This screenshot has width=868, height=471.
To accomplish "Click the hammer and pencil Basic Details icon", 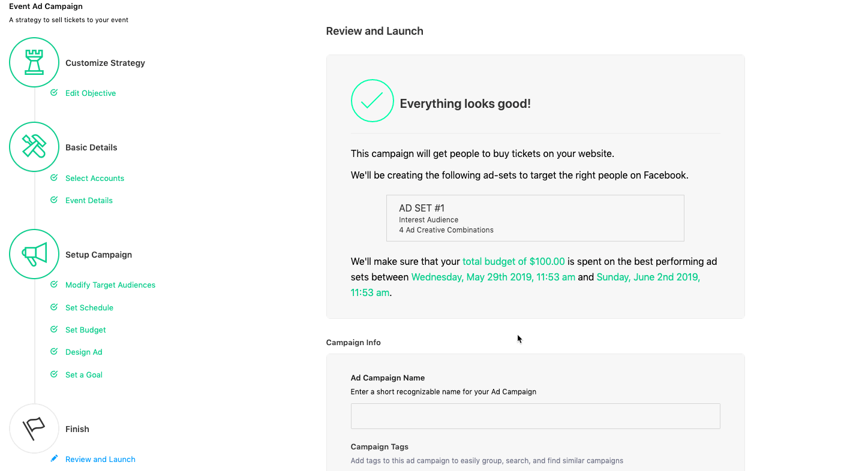I will pyautogui.click(x=34, y=147).
